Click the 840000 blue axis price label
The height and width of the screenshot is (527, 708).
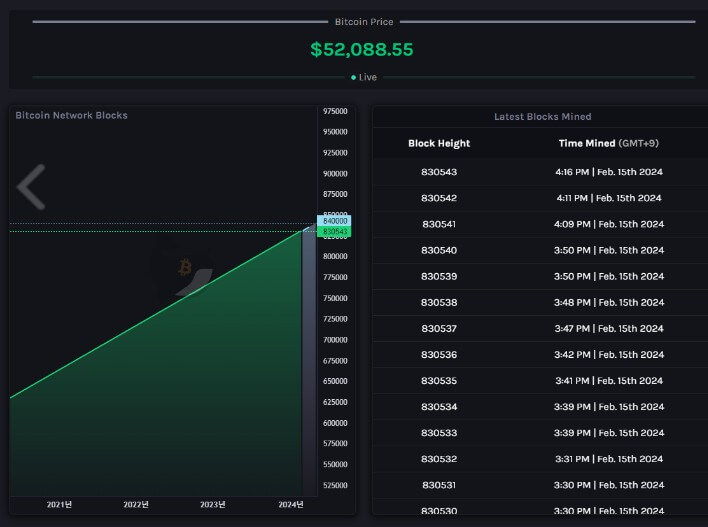click(335, 220)
